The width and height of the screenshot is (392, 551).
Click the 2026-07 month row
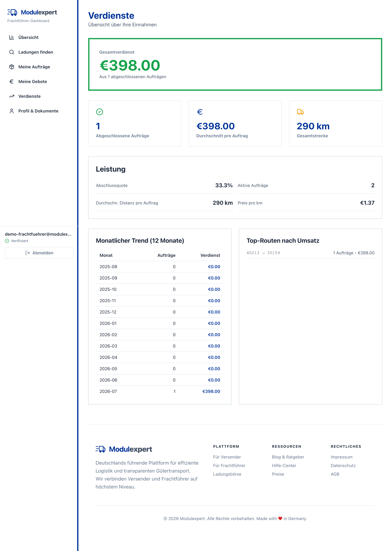coord(160,391)
